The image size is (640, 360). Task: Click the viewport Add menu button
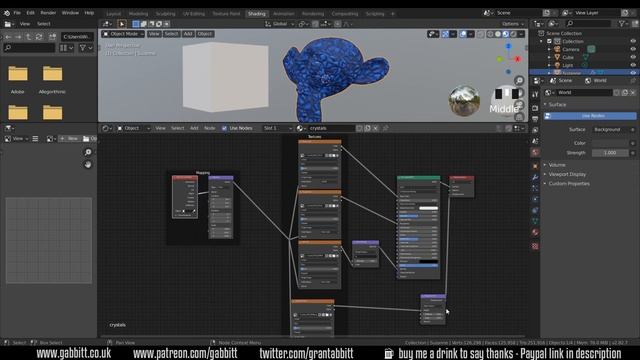coord(188,34)
